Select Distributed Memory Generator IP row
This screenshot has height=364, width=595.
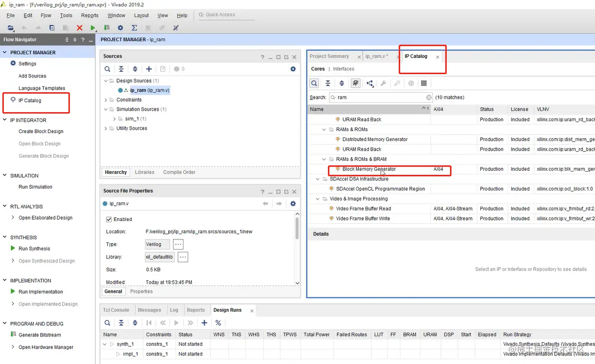(x=451, y=139)
